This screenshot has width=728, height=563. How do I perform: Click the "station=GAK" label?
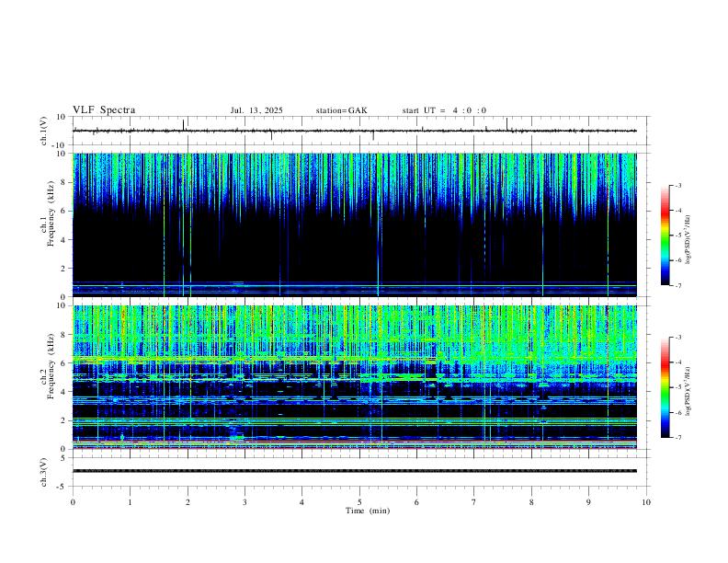click(x=341, y=110)
